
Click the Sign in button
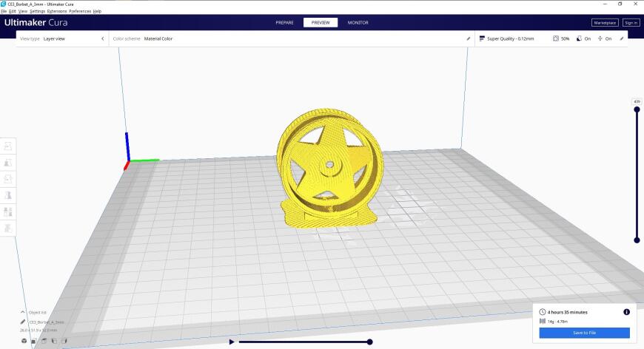click(631, 23)
